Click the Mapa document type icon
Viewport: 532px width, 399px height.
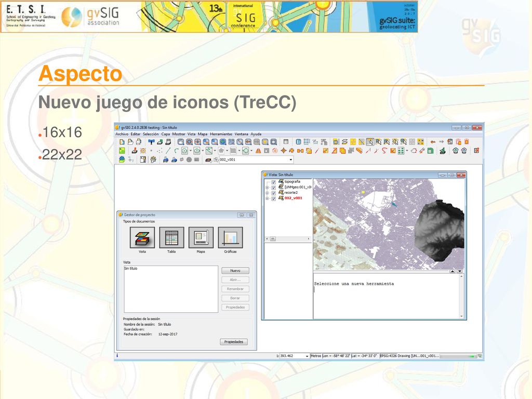[201, 237]
